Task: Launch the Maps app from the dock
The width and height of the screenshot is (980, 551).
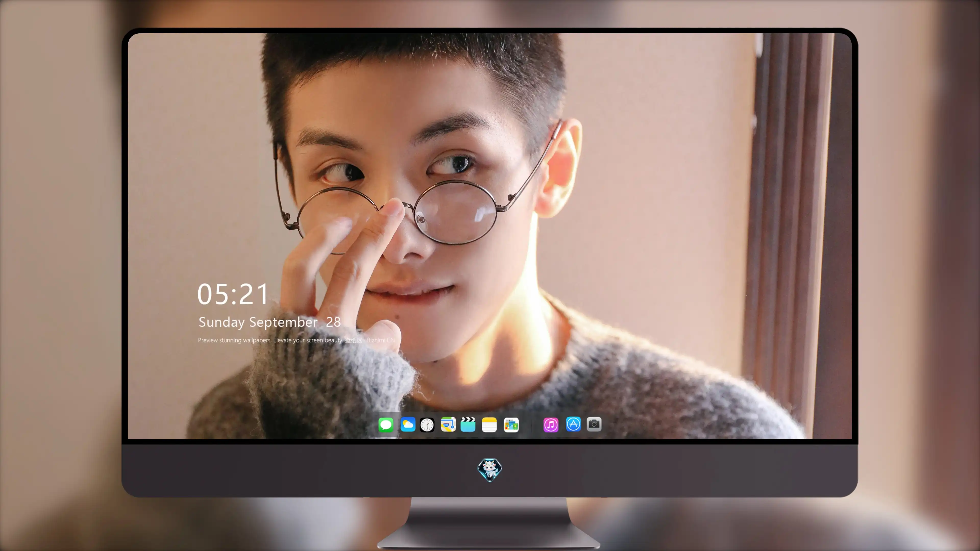Action: pos(448,424)
